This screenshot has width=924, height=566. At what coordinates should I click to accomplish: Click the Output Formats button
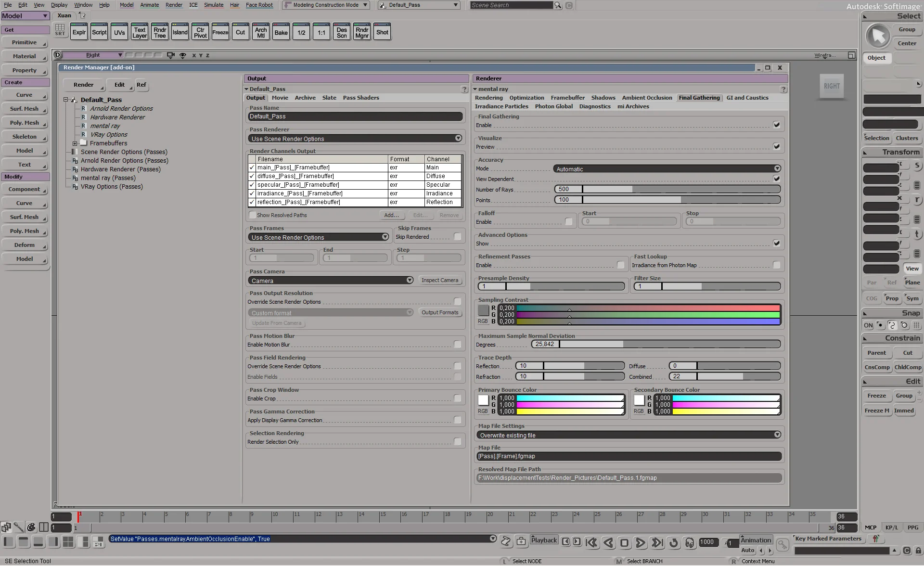tap(439, 312)
